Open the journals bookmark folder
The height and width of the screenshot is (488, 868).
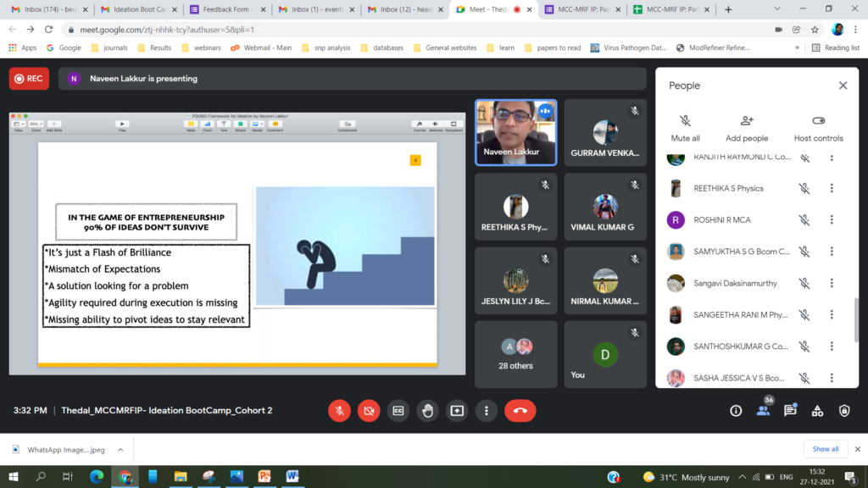(109, 47)
